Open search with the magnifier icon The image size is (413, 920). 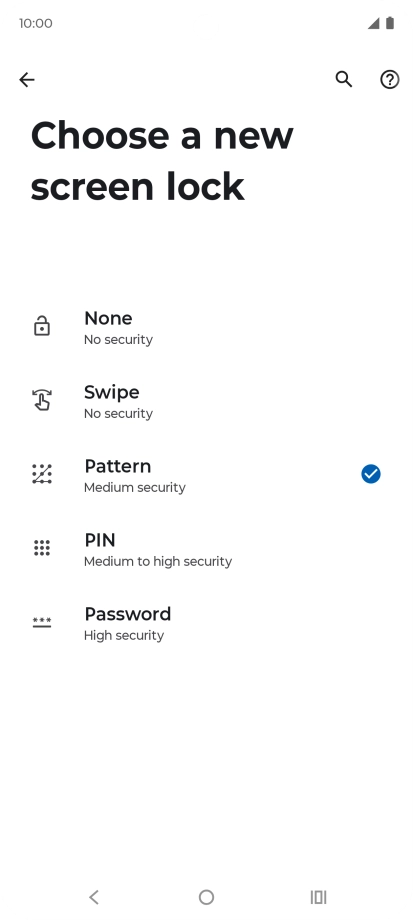344,79
